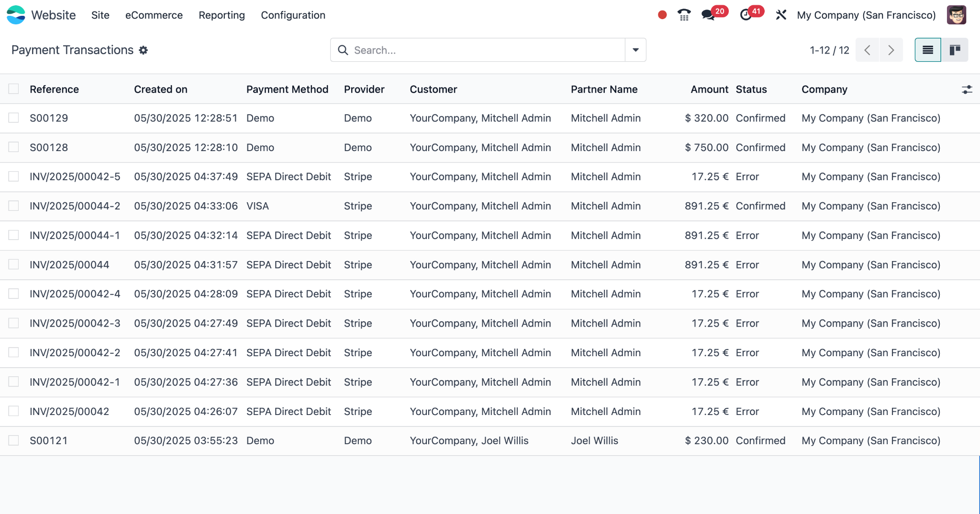Select all transactions with header checkbox
The height and width of the screenshot is (514, 980).
[14, 89]
